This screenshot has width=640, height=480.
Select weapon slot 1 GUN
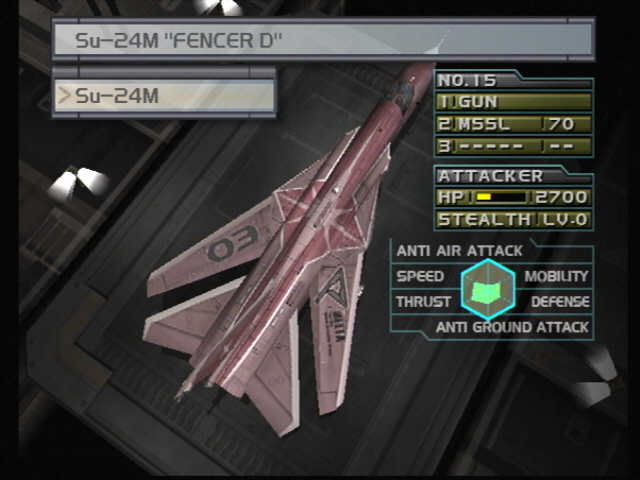pos(514,102)
